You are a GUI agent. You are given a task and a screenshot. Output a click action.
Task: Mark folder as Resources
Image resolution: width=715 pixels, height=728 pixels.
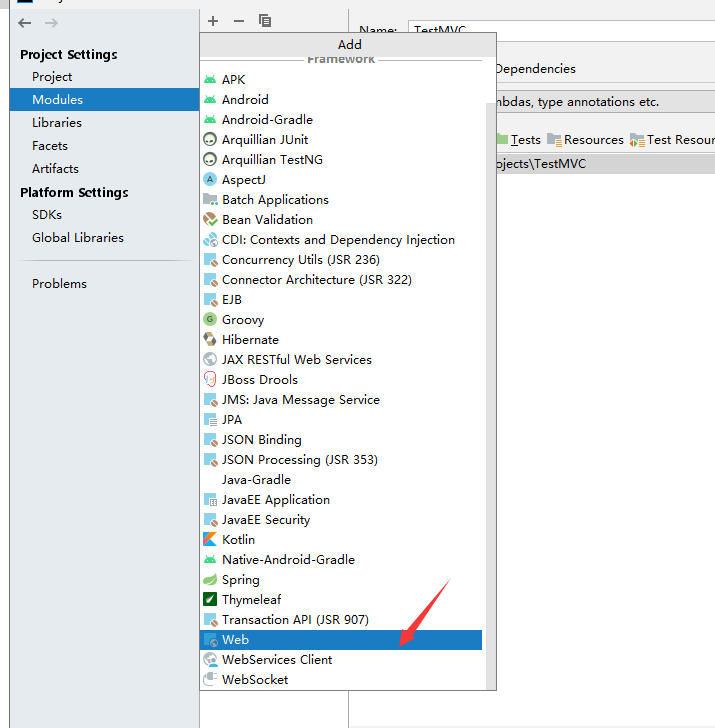pyautogui.click(x=585, y=140)
